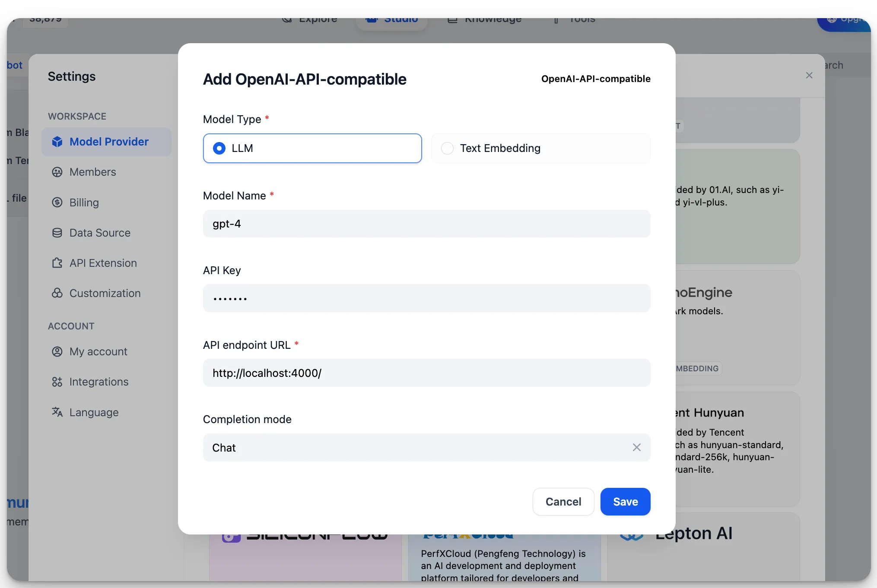
Task: Click the Data Source database icon
Action: 57,233
